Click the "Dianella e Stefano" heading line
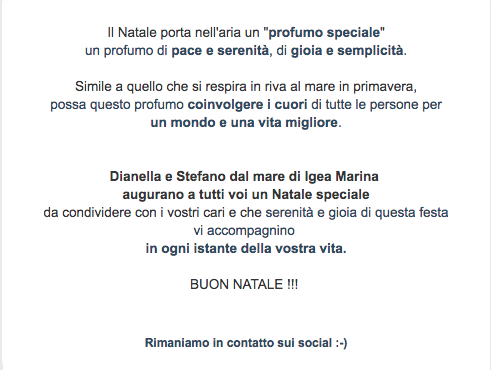The image size is (491, 370). [244, 176]
